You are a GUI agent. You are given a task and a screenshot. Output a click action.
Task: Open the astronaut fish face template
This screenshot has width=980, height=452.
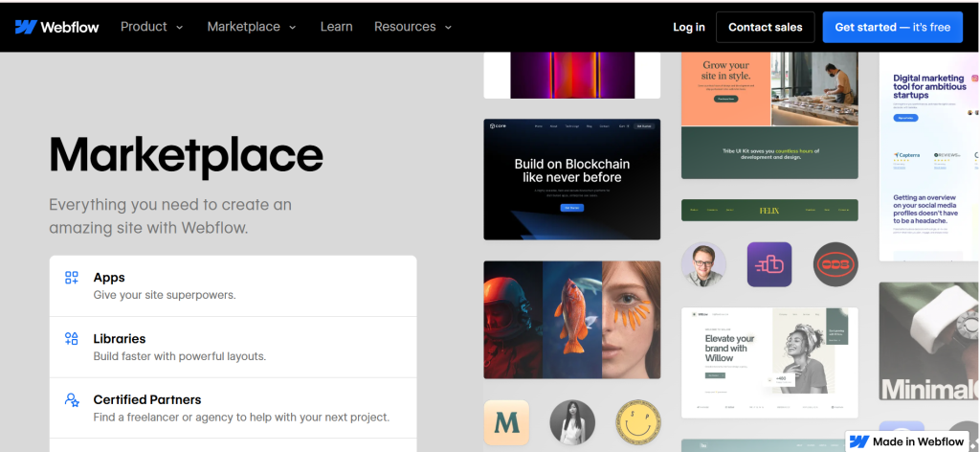[x=572, y=320]
